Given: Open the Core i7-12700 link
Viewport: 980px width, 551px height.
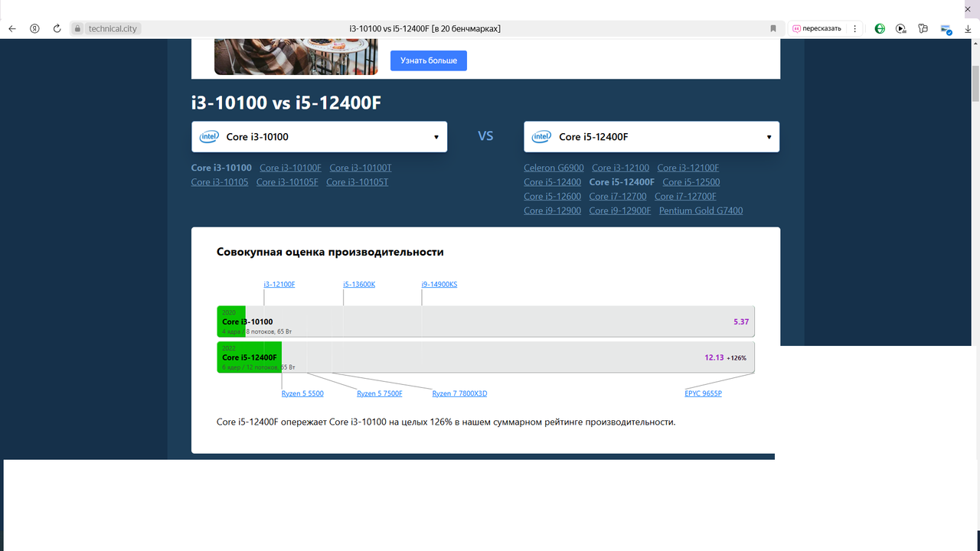Looking at the screenshot, I should (x=618, y=197).
